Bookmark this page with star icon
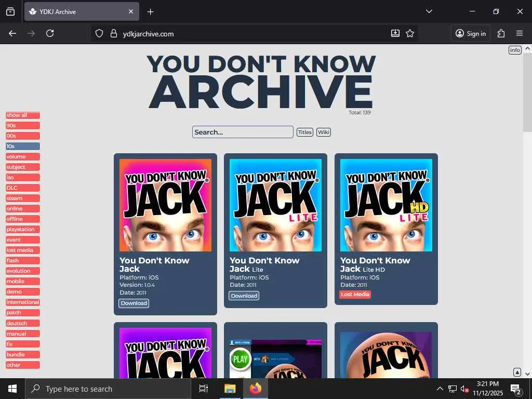532x399 pixels. click(x=410, y=33)
